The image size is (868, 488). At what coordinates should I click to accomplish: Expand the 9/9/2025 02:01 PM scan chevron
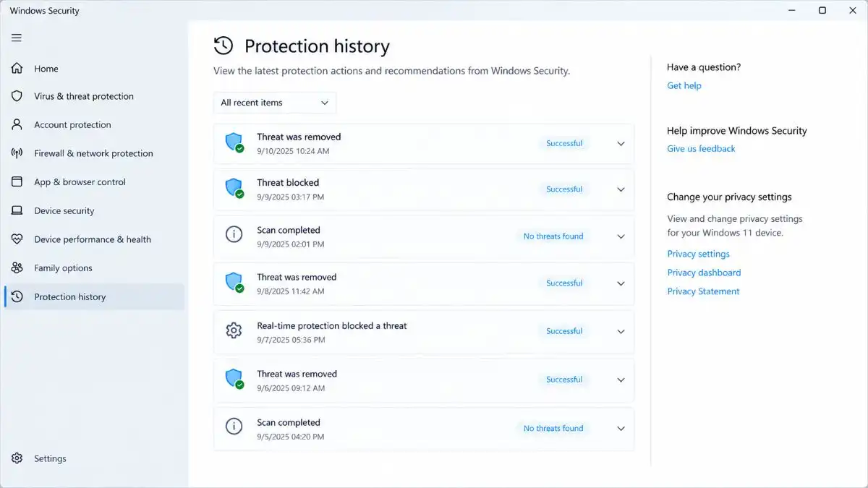click(x=621, y=236)
